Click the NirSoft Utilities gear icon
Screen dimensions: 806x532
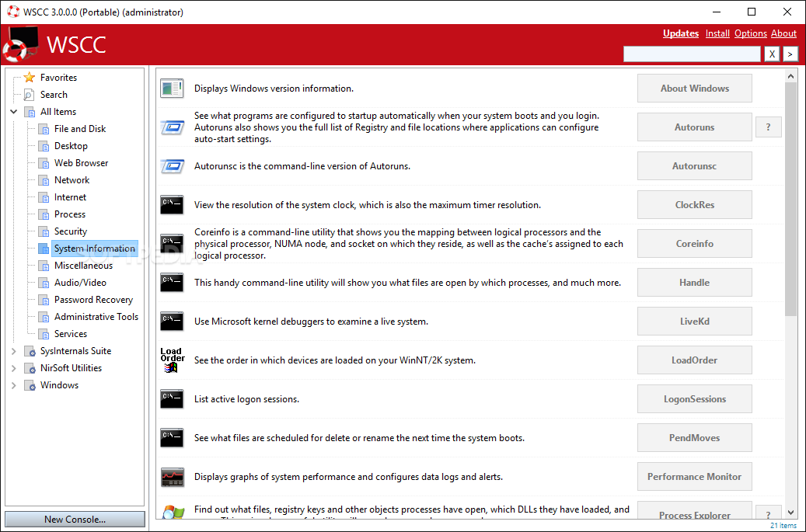point(30,368)
